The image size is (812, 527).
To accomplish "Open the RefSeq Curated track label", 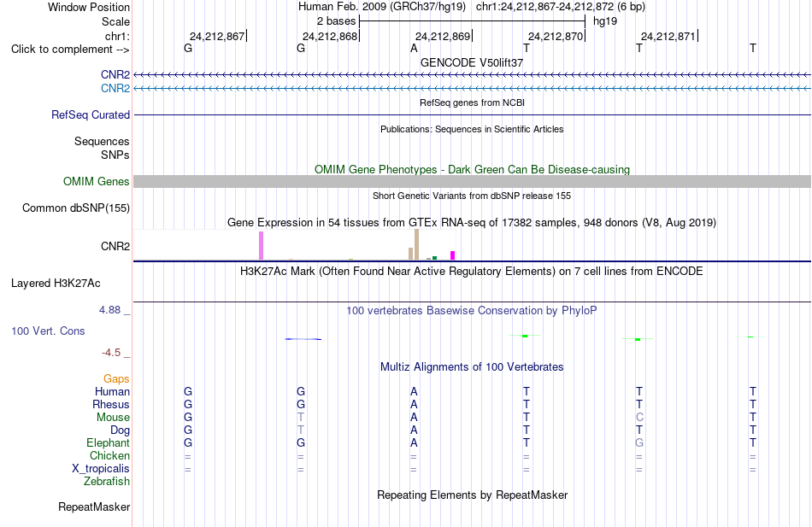I will [x=91, y=115].
